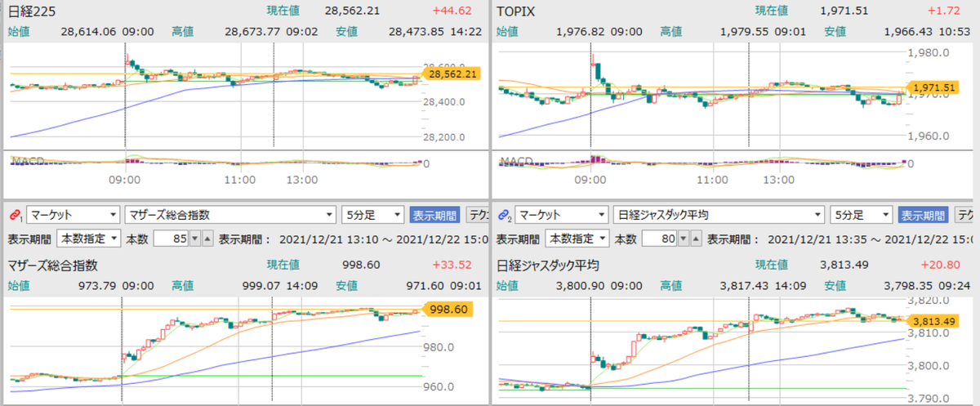The image size is (980, 406).
Task: Click the 本数 field showing 85
Action: (x=171, y=239)
